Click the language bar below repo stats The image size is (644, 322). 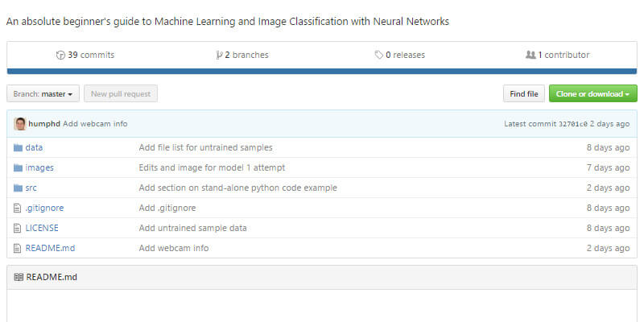322,71
